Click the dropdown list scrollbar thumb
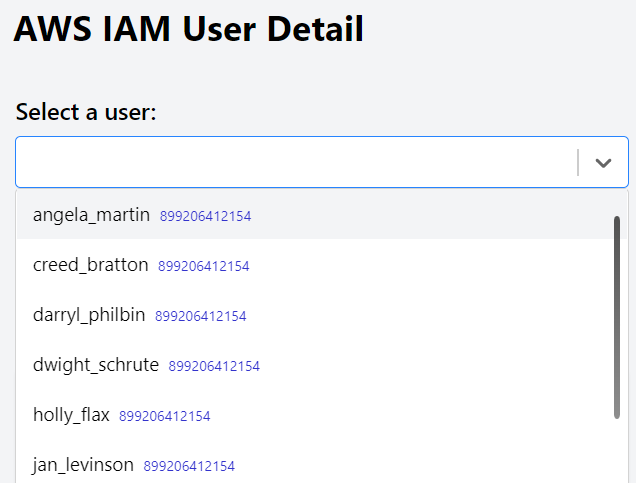The width and height of the screenshot is (636, 483). [x=617, y=317]
